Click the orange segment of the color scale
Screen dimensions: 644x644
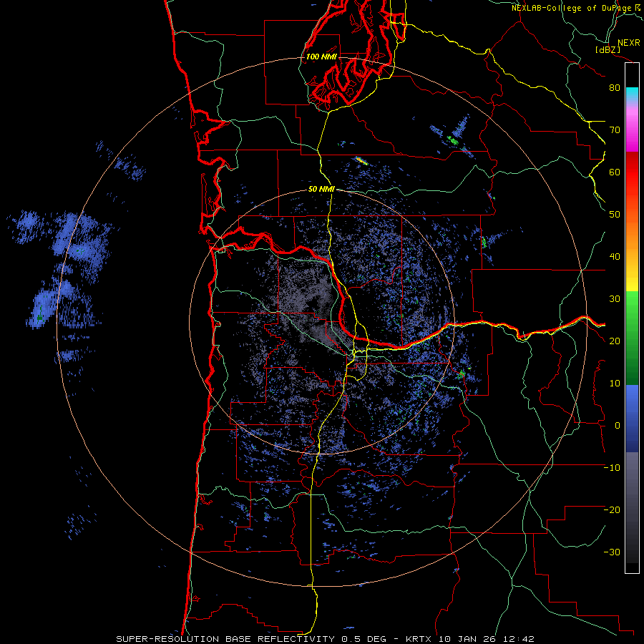pos(632,230)
